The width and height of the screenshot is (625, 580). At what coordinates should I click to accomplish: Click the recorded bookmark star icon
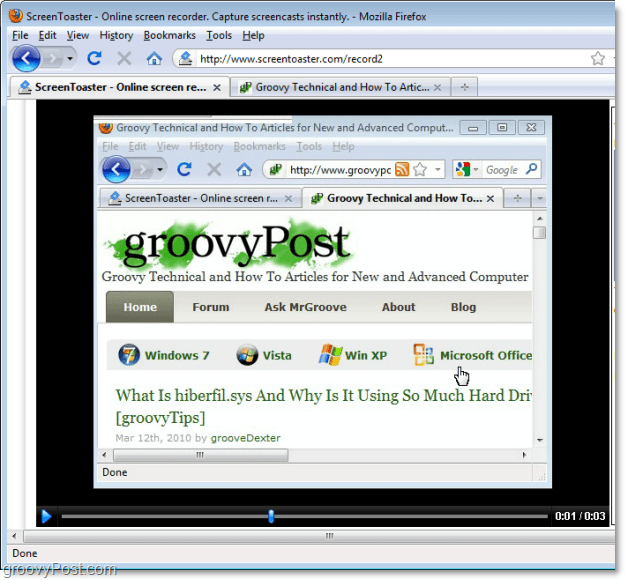click(x=420, y=170)
